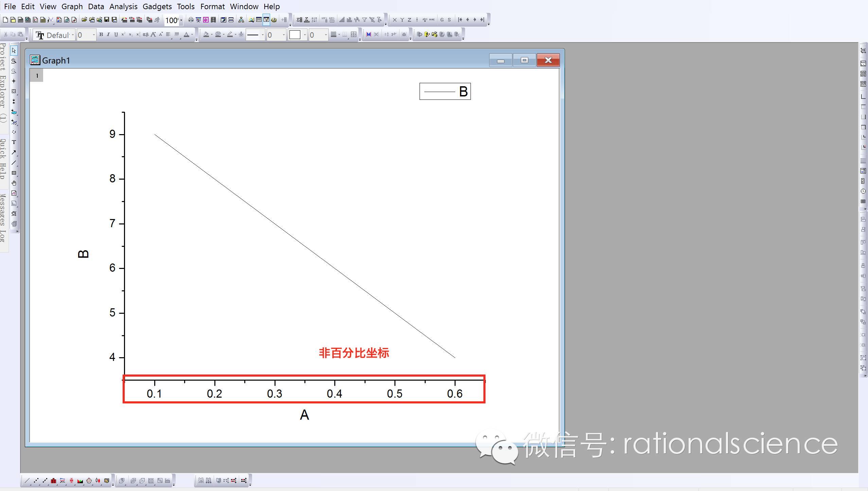This screenshot has height=491, width=868.
Task: Click the line color pen swatch
Action: 230,34
